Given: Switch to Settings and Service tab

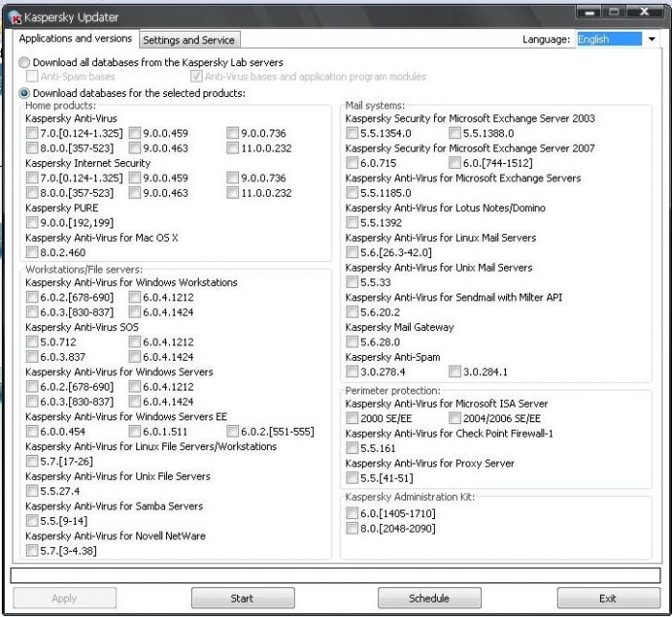Looking at the screenshot, I should (x=189, y=40).
